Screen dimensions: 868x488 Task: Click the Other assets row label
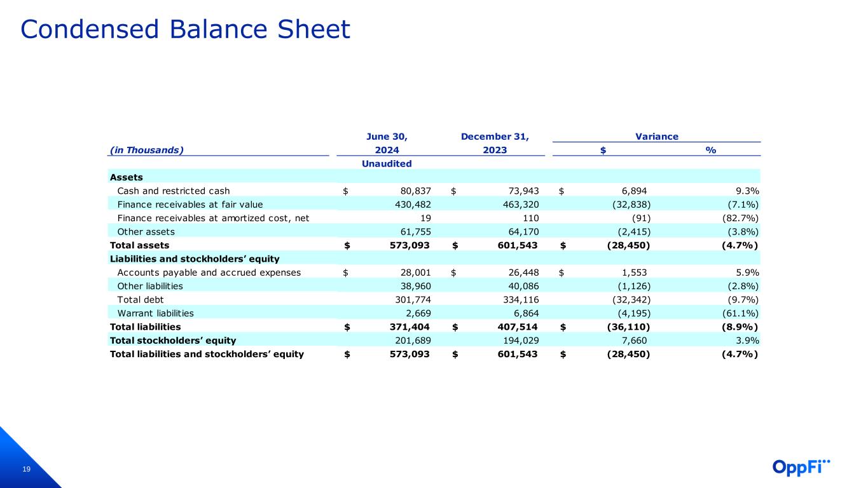146,232
